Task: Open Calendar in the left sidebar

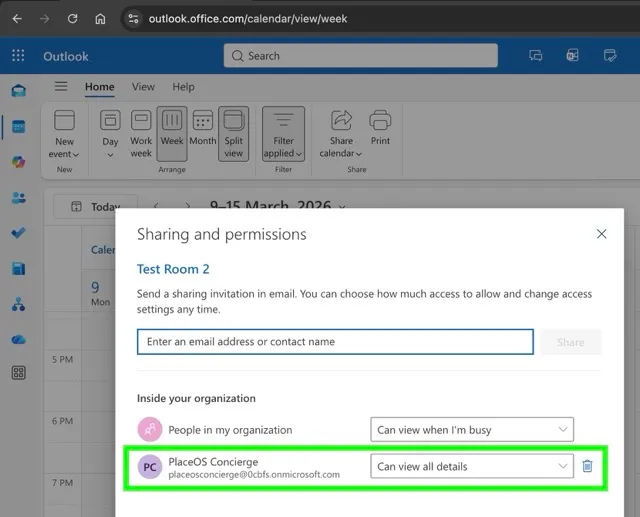Action: [18, 126]
